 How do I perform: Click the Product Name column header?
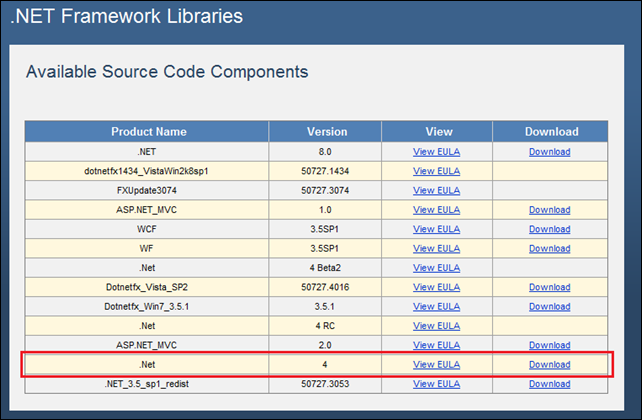[148, 132]
